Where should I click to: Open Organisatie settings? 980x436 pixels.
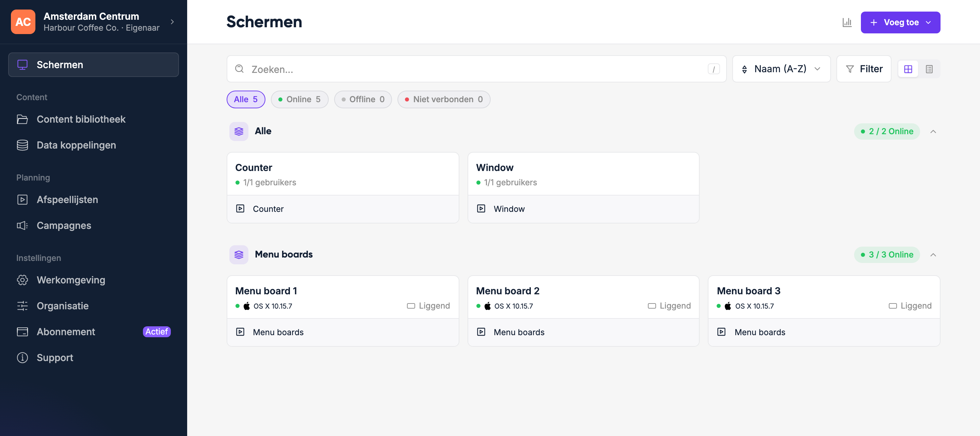[94, 306]
